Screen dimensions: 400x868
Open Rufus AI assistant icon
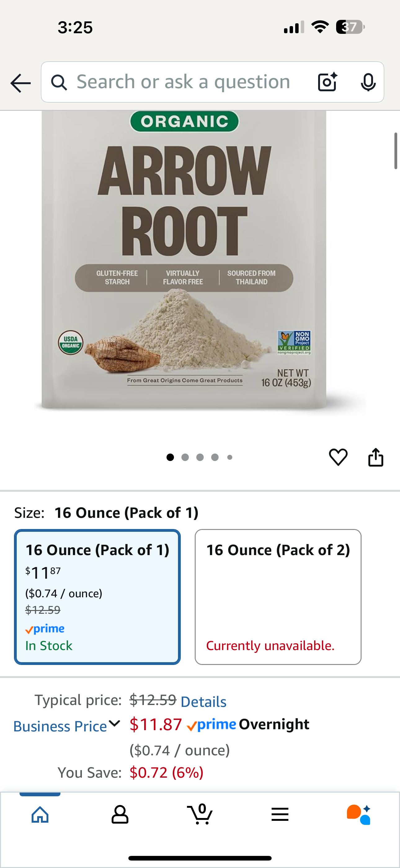pos(359,814)
